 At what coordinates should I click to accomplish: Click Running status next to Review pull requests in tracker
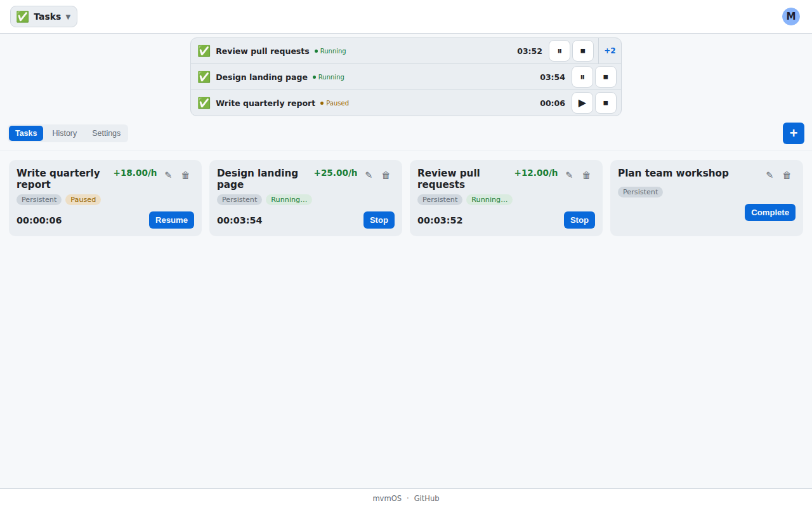[x=331, y=51]
